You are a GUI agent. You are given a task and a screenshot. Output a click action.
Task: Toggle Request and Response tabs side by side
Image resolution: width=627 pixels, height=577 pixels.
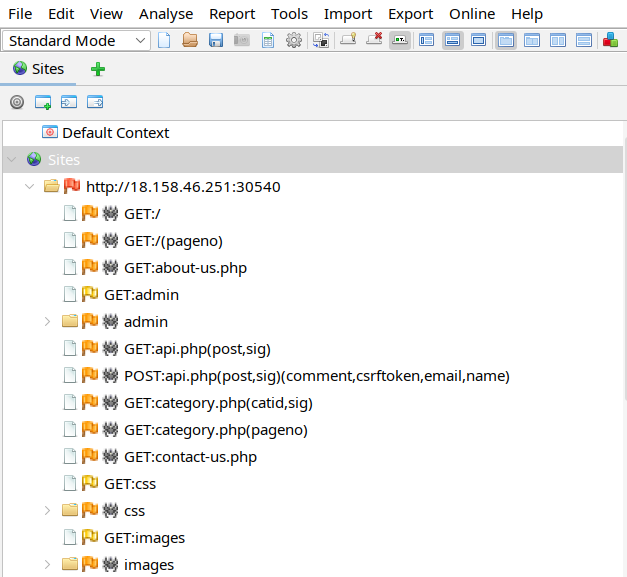coord(506,40)
